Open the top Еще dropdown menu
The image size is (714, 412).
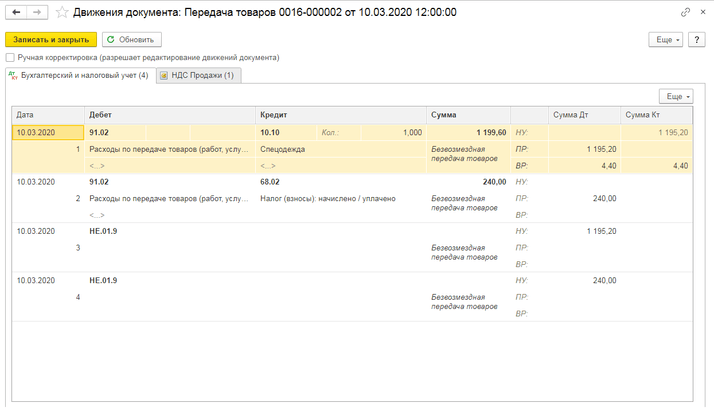coord(665,39)
